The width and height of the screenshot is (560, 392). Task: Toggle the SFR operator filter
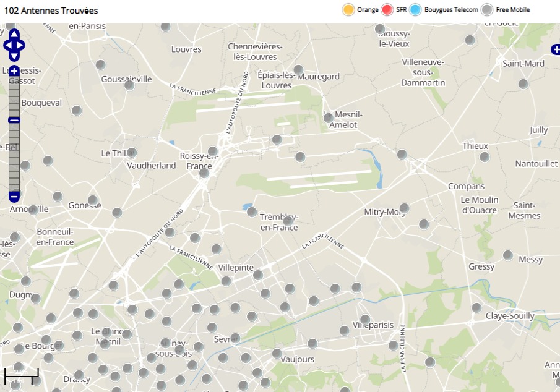(387, 9)
